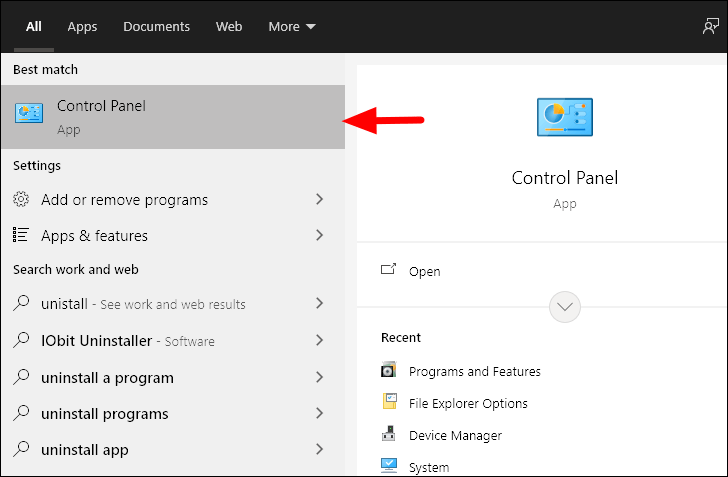This screenshot has width=728, height=477.
Task: Select the 'IObit Uninstaller' suggestion text
Action: tap(97, 340)
